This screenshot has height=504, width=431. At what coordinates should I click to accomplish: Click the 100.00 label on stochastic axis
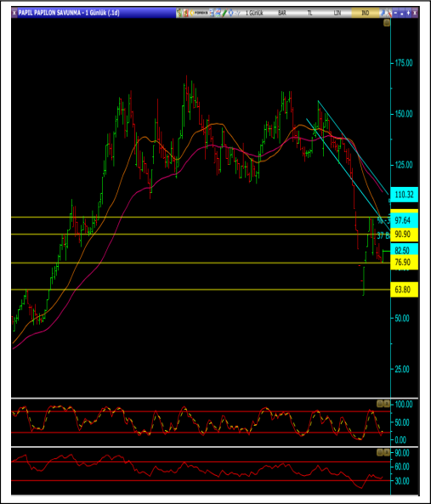(403, 404)
